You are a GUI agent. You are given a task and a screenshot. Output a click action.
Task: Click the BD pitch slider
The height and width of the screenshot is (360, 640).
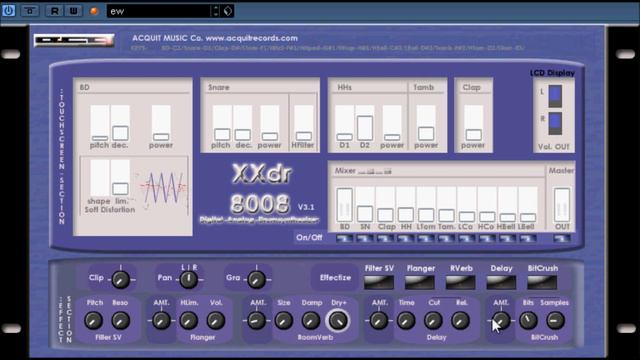click(x=100, y=123)
